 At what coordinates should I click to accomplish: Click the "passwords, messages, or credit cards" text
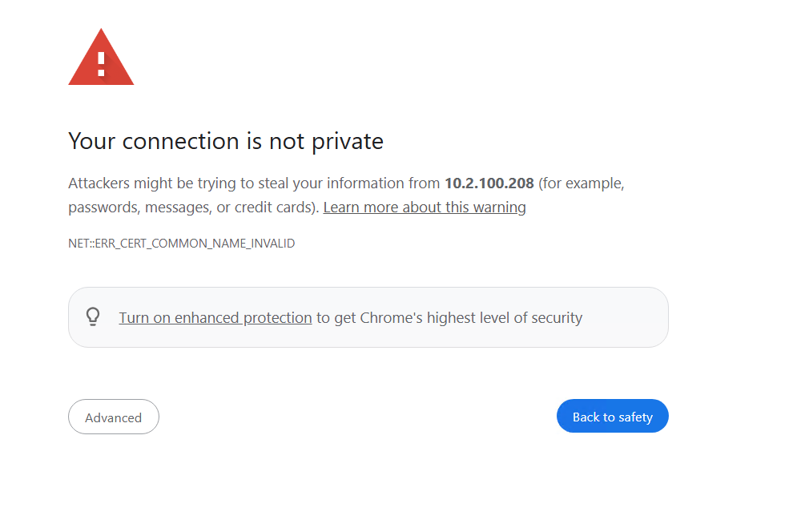[x=192, y=208]
